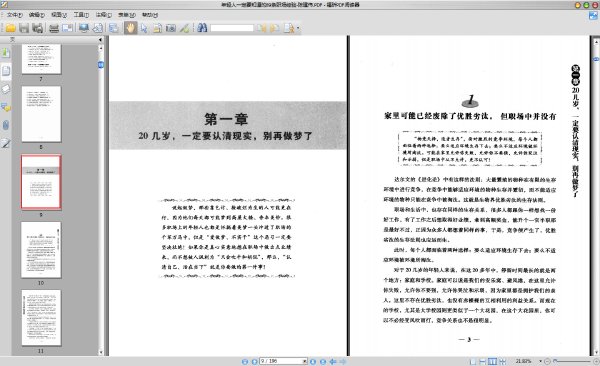
Task: Go to last page button
Action: pos(323,361)
